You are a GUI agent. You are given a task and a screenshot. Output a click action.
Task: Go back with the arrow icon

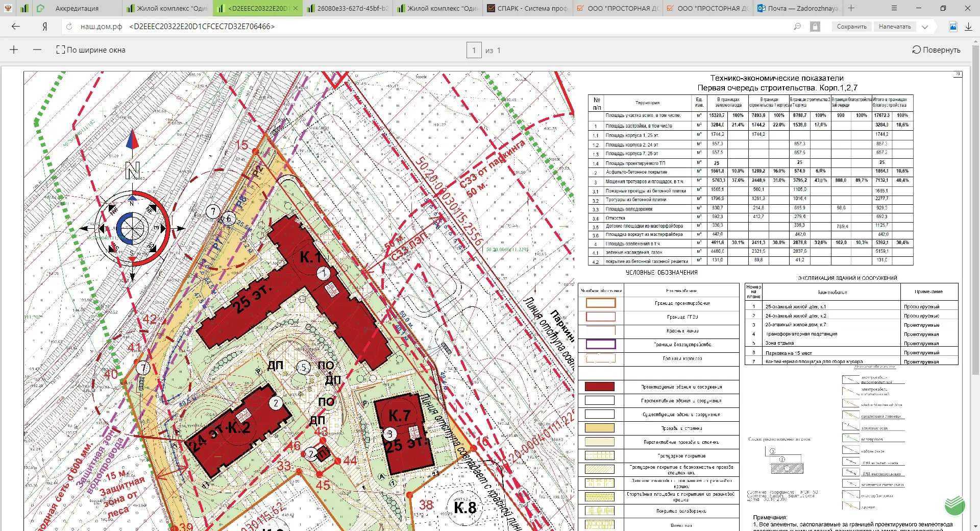coord(16,27)
